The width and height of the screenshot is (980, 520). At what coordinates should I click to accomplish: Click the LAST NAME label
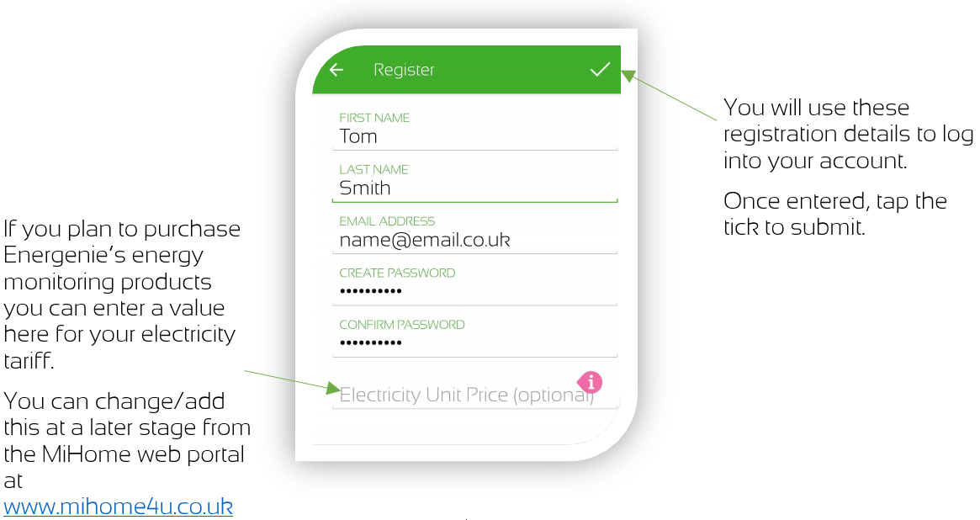pyautogui.click(x=373, y=170)
